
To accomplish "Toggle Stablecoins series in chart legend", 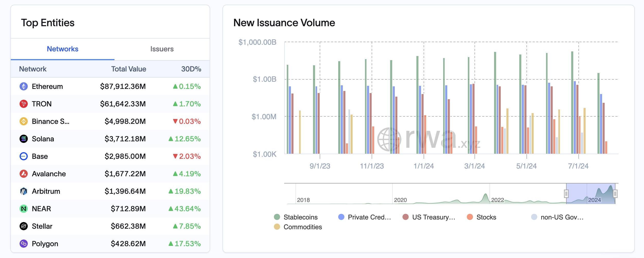I will pos(296,217).
